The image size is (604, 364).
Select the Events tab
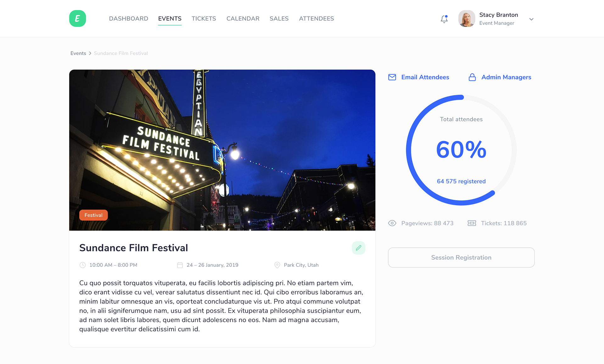[x=170, y=19]
